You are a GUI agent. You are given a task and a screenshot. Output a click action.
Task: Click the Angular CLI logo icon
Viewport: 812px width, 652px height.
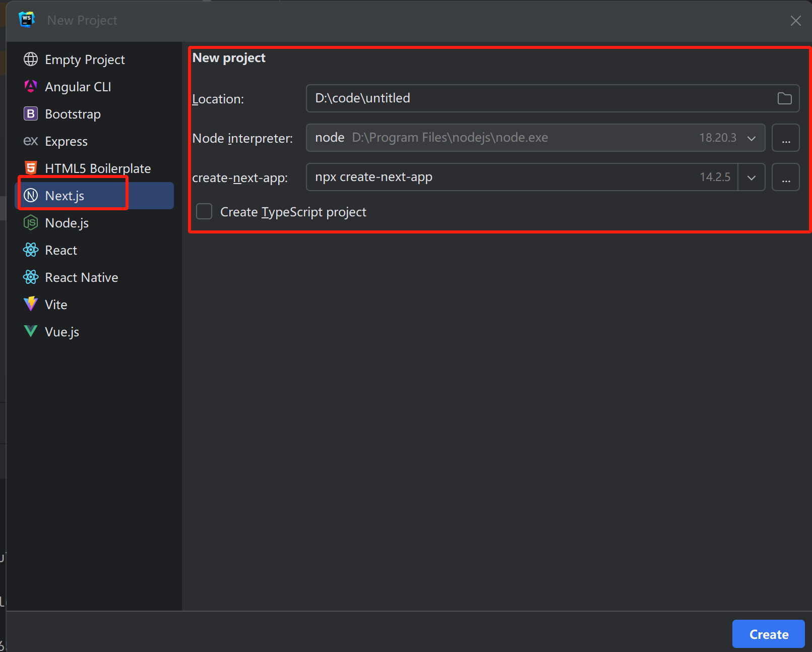pos(31,87)
